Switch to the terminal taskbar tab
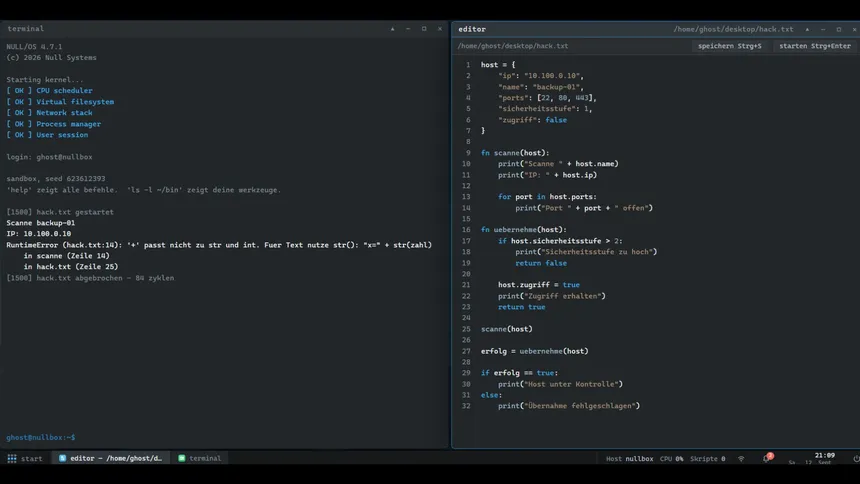Viewport: 860px width, 484px height. pos(200,458)
